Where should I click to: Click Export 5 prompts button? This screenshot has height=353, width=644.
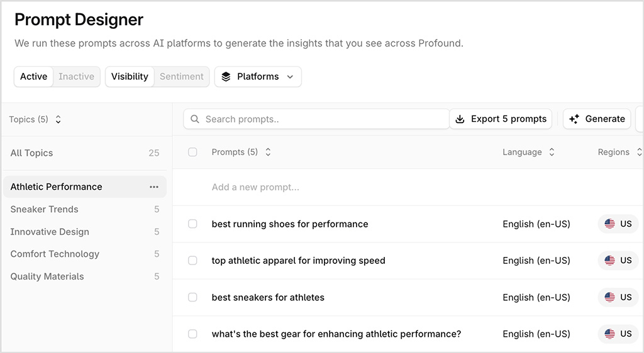coord(501,119)
